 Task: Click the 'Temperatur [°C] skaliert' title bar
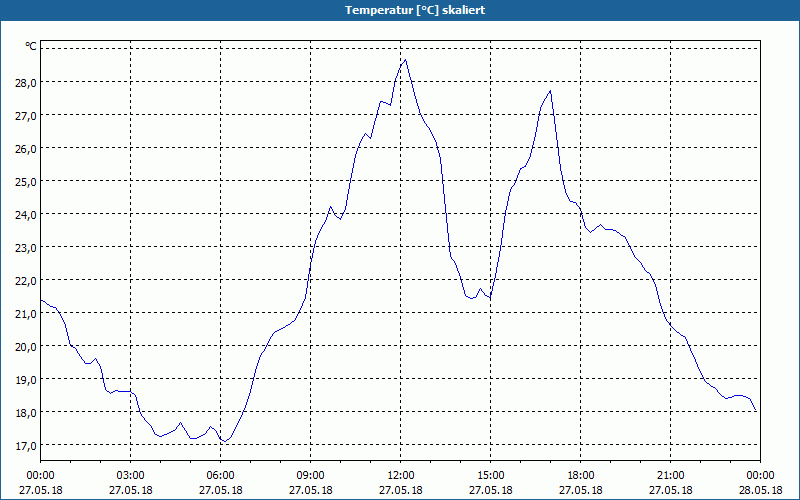pyautogui.click(x=400, y=10)
